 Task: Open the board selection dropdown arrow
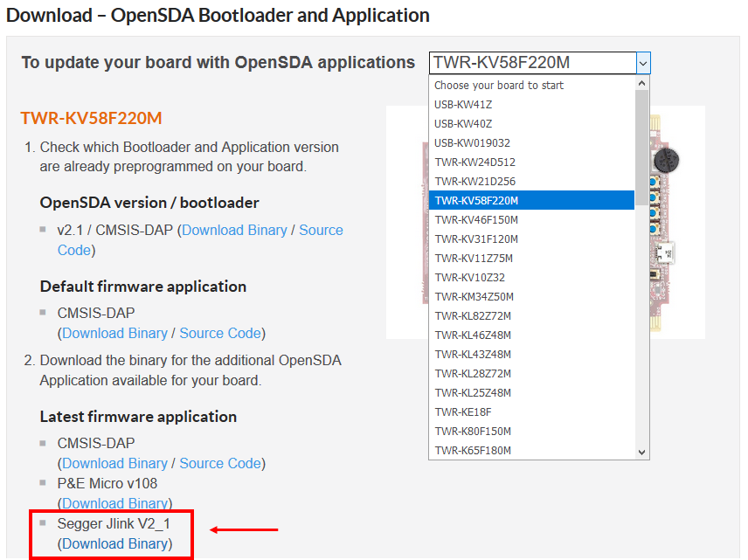pyautogui.click(x=643, y=63)
